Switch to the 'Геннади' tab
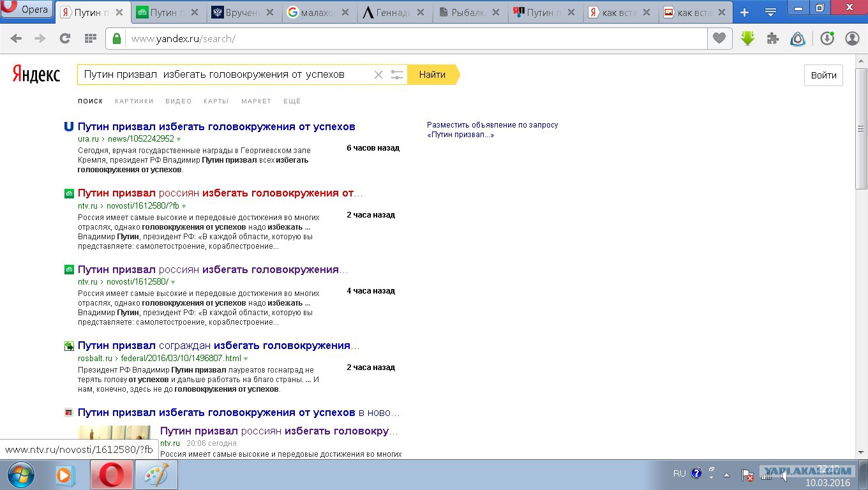This screenshot has height=490, width=868. click(394, 12)
